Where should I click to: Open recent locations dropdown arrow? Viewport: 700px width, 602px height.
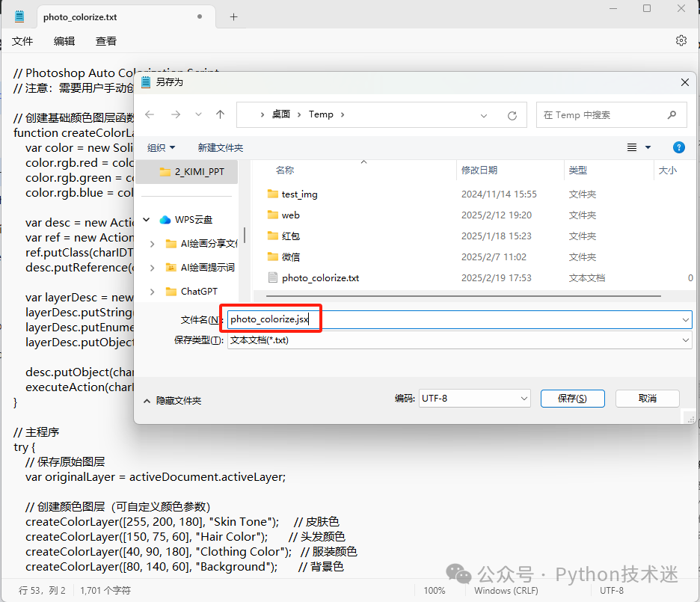(x=198, y=114)
